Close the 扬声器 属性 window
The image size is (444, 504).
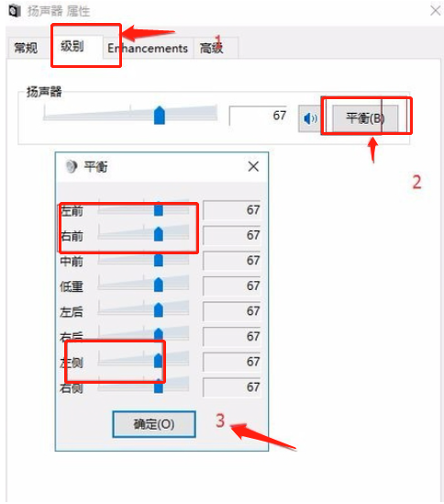click(x=436, y=11)
